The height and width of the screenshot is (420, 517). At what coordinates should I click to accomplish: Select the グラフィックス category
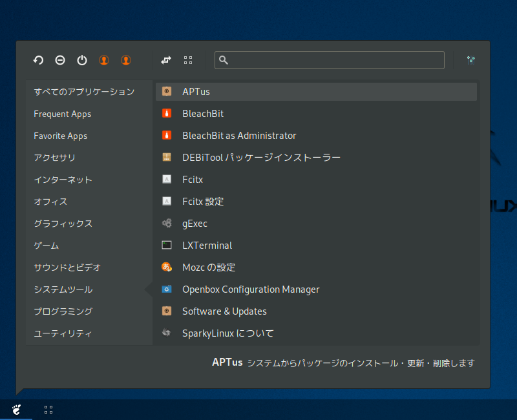point(63,224)
